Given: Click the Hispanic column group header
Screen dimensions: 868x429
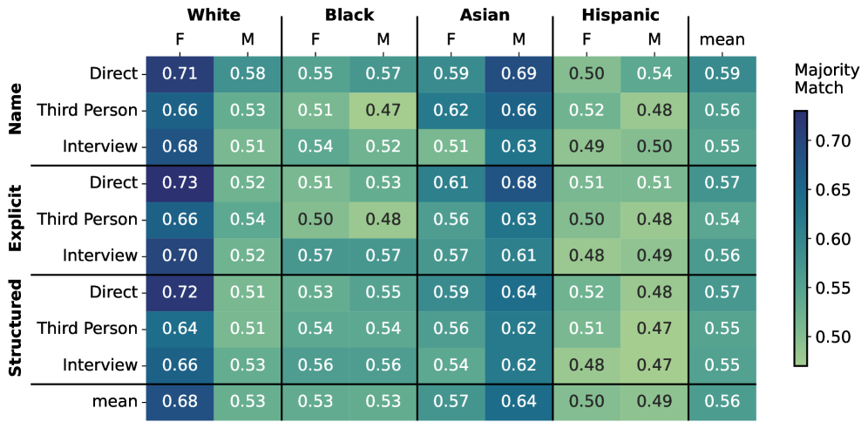Looking at the screenshot, I should 620,15.
